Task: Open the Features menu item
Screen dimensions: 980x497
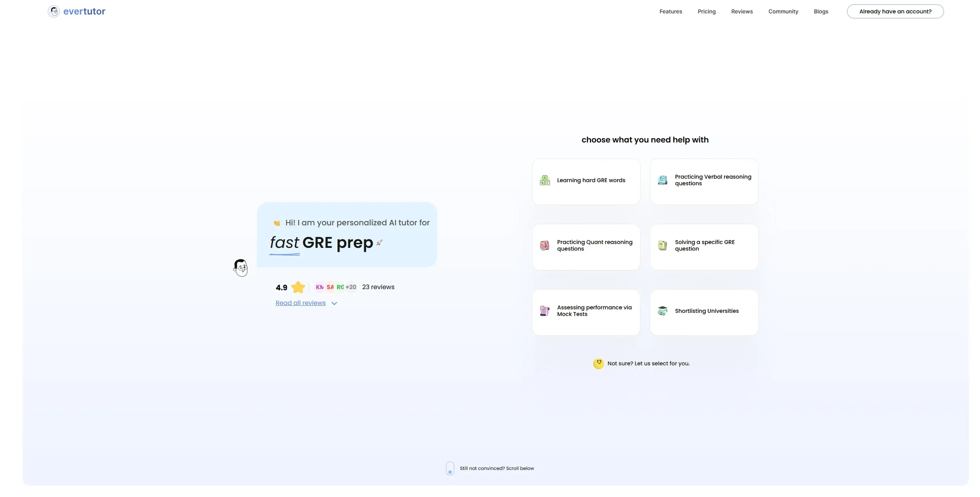Action: [x=670, y=11]
